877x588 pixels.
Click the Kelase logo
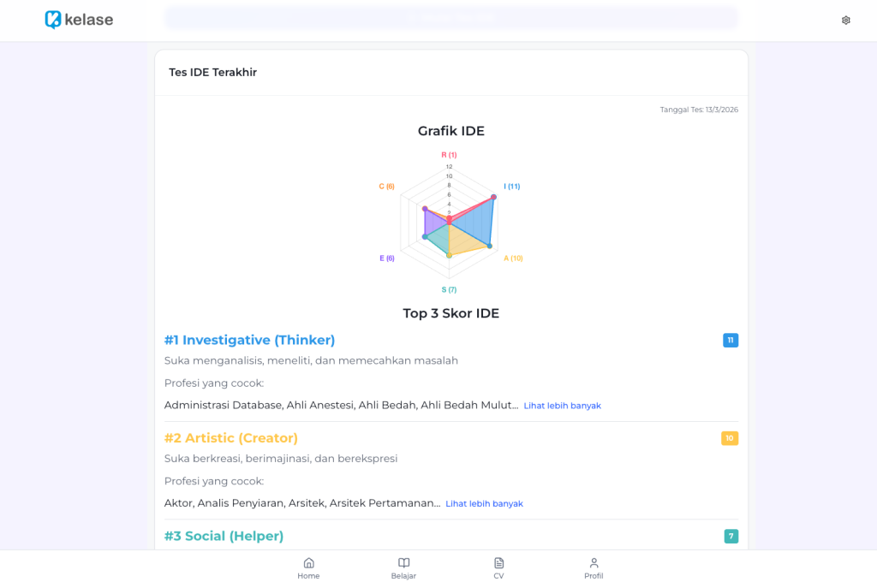pos(79,19)
